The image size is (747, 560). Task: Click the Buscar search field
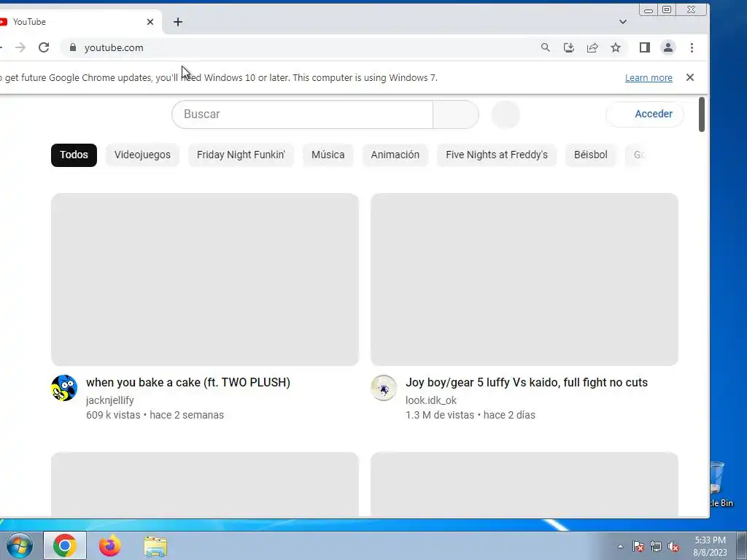[302, 114]
